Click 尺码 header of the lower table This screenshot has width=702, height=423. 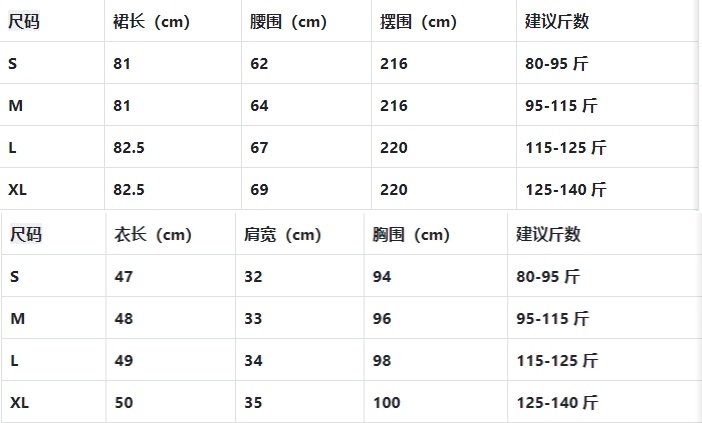[26, 235]
